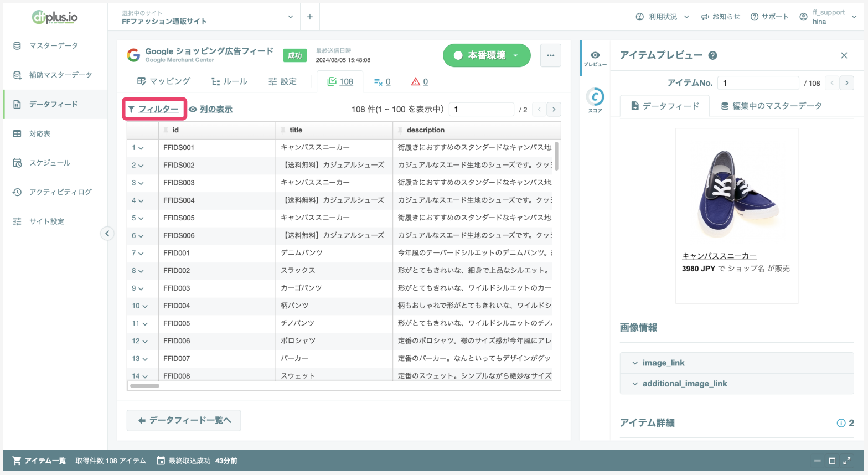Collapse the sidebar with the chevron button
The height and width of the screenshot is (475, 868).
107,234
